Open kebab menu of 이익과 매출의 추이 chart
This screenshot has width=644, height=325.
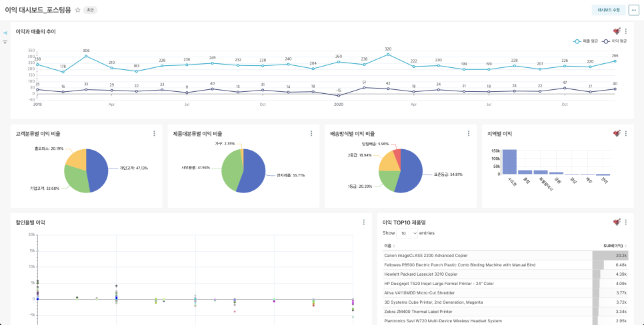click(x=626, y=31)
